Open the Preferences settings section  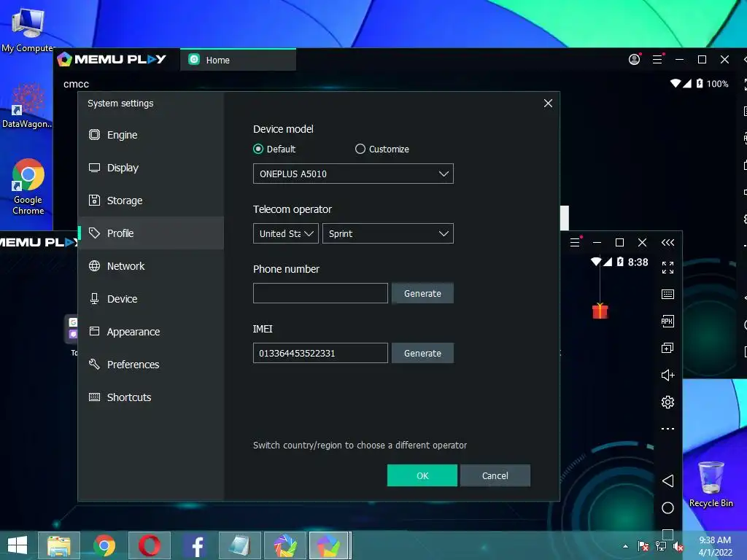pyautogui.click(x=151, y=365)
